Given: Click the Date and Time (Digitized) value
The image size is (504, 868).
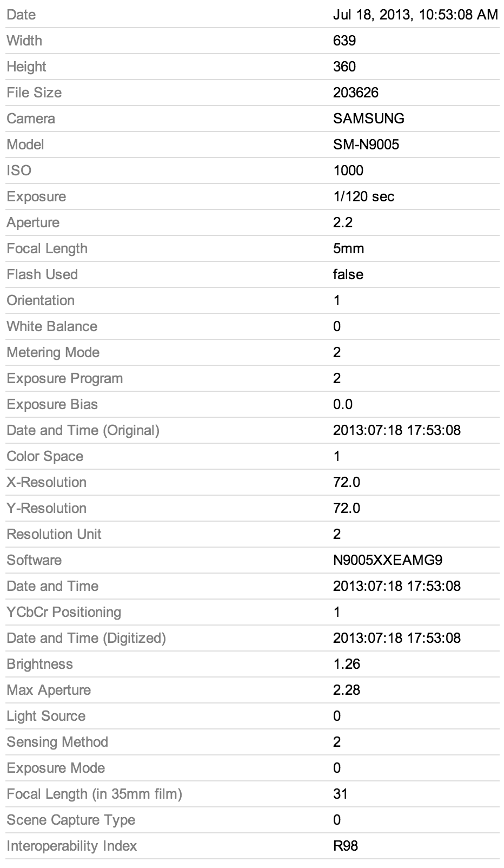Looking at the screenshot, I should 397,638.
